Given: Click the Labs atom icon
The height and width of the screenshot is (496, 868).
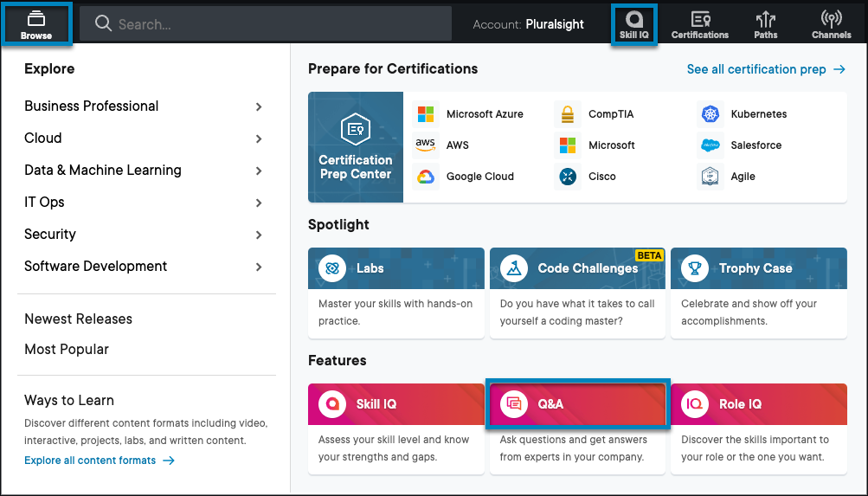Looking at the screenshot, I should [x=332, y=268].
